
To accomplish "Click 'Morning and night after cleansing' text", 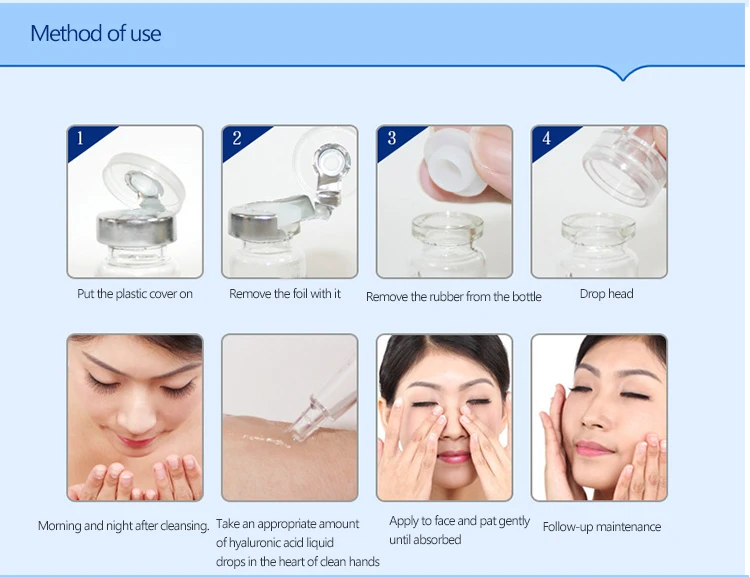I will point(123,526).
